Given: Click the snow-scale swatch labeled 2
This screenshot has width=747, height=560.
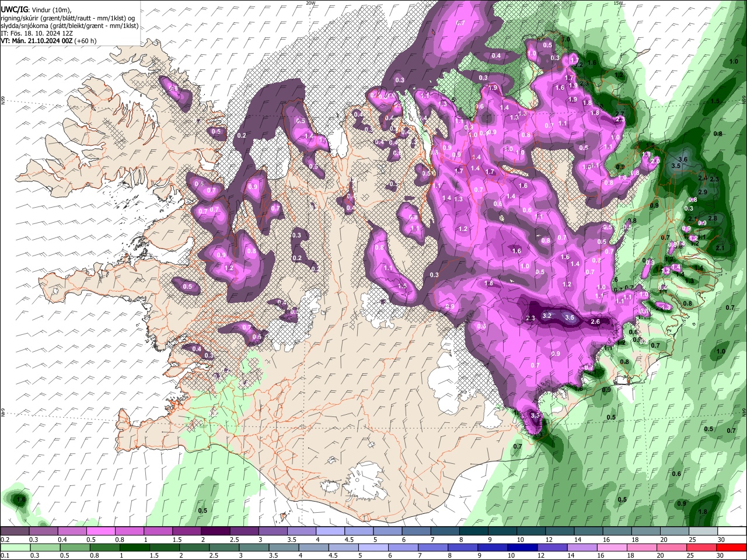Looking at the screenshot, I should [x=215, y=531].
